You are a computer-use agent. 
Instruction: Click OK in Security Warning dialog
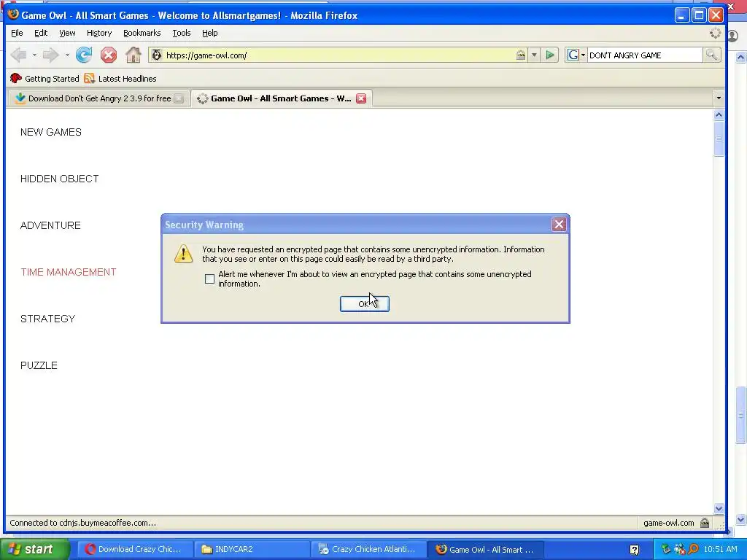(365, 304)
